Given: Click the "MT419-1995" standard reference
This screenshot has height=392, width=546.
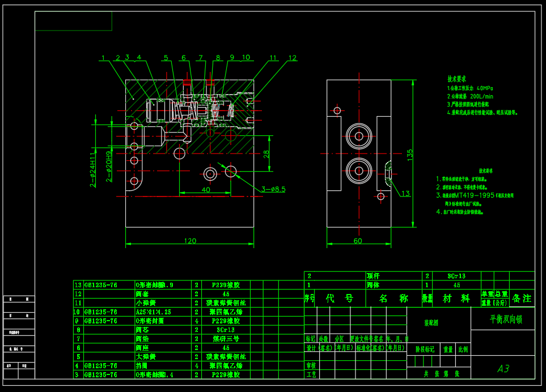Looking at the screenshot, I should (x=474, y=195).
